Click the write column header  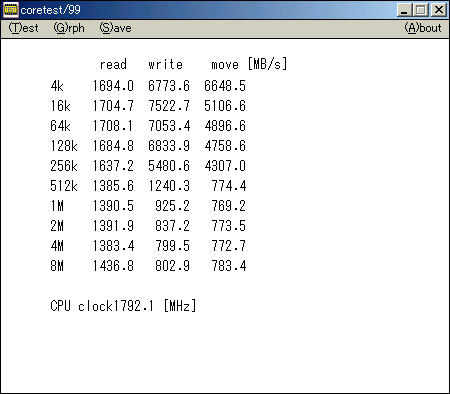(166, 64)
